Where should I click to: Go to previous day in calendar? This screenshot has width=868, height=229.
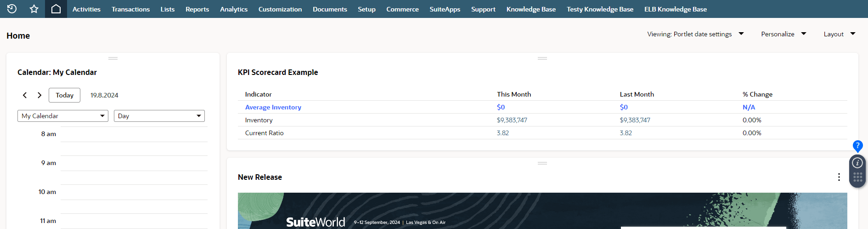click(25, 95)
